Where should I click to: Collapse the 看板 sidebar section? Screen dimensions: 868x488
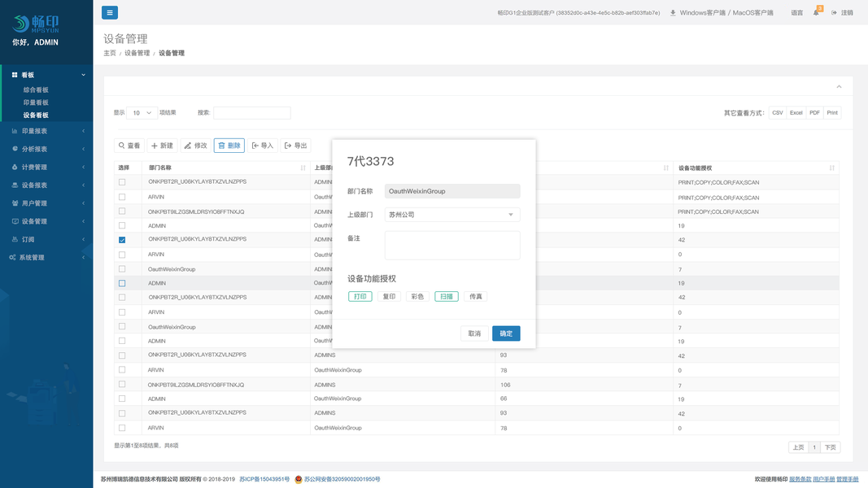point(84,75)
